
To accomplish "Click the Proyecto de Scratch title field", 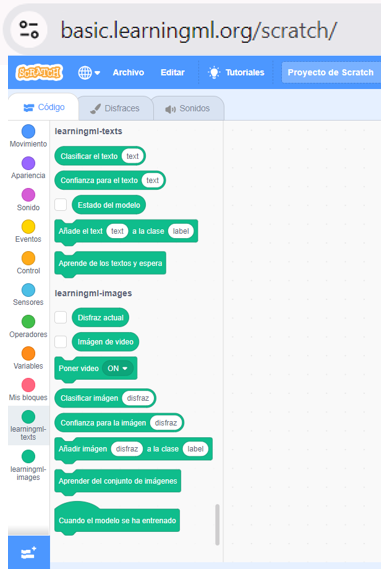I will click(x=331, y=72).
